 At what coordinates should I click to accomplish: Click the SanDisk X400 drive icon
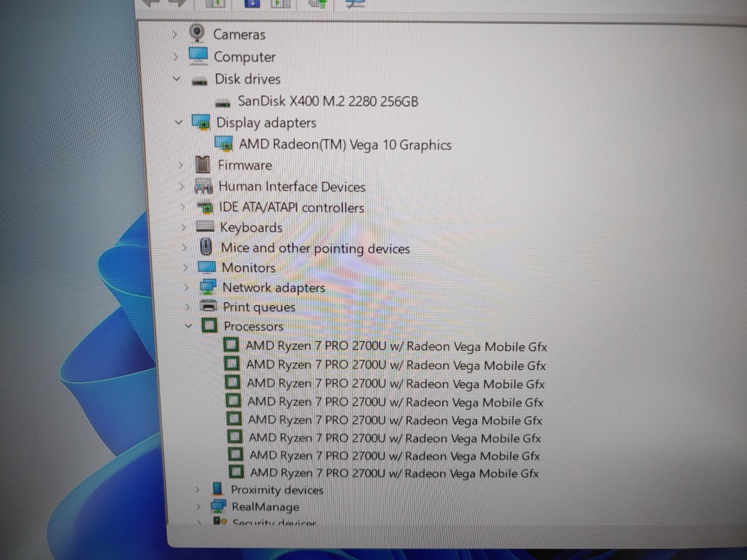(223, 102)
